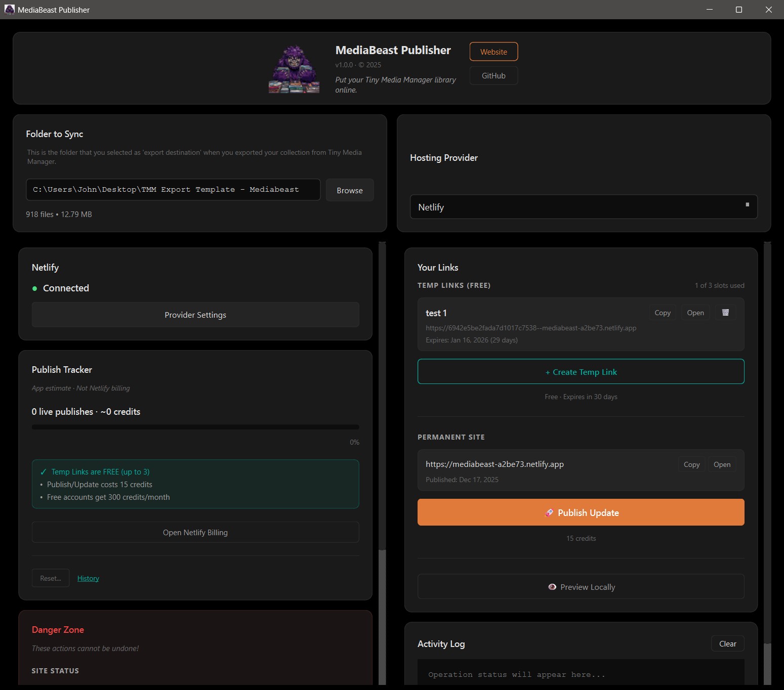The width and height of the screenshot is (784, 690).
Task: Browse for folder to sync
Action: pyautogui.click(x=349, y=190)
